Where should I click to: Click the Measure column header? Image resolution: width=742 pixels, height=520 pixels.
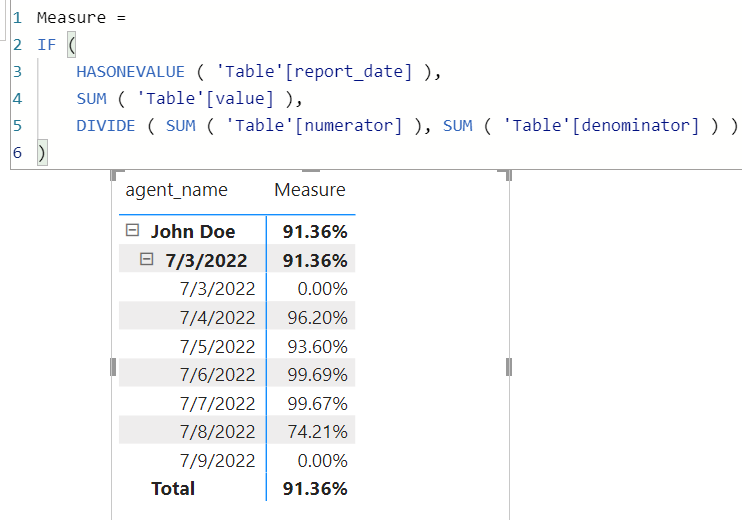point(310,190)
